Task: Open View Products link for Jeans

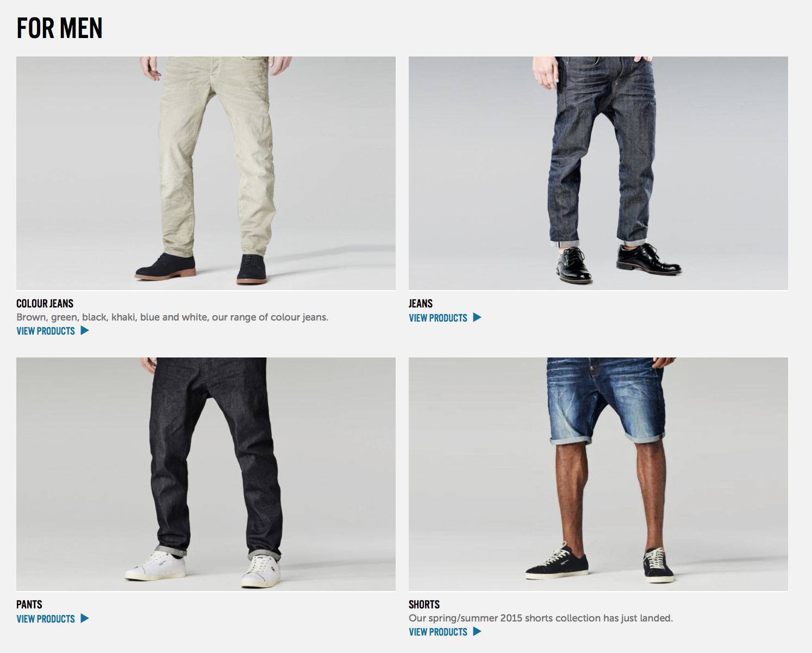Action: pyautogui.click(x=438, y=318)
